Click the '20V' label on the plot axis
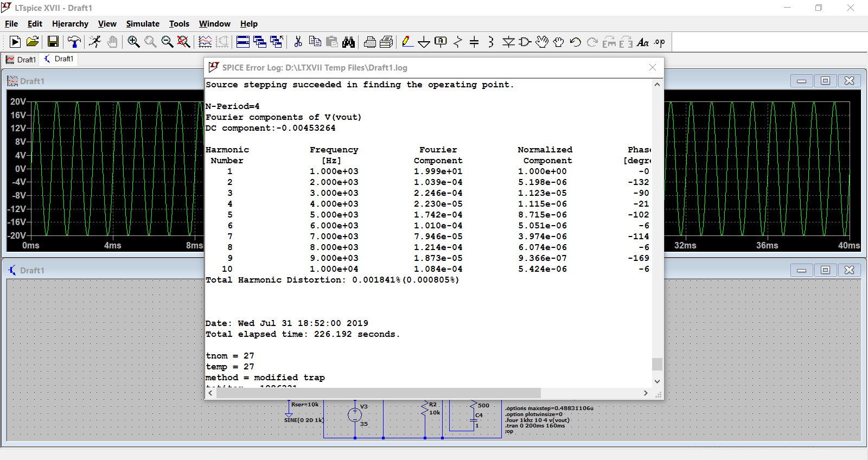This screenshot has height=460, width=868. point(18,101)
